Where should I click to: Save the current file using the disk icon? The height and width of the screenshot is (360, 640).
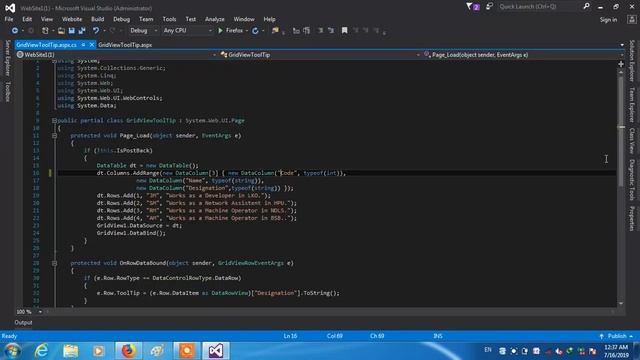tap(71, 31)
